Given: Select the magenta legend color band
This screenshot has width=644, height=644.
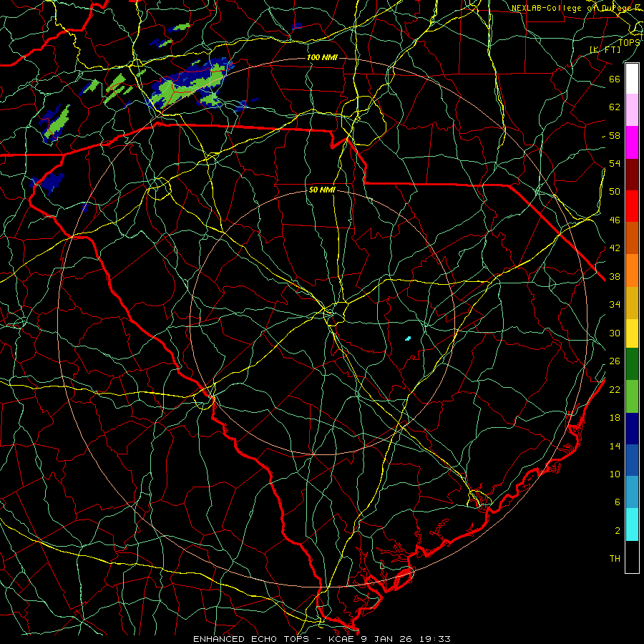Looking at the screenshot, I should click(x=632, y=142).
